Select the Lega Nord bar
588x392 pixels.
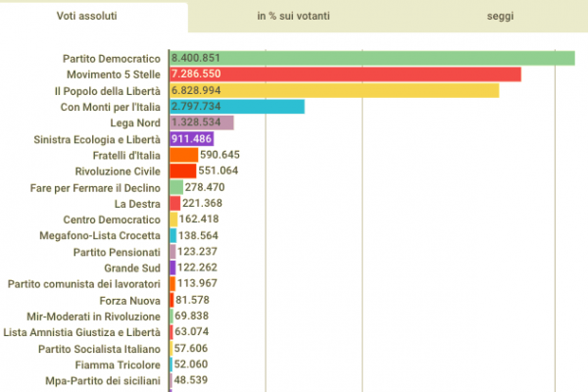coord(201,122)
